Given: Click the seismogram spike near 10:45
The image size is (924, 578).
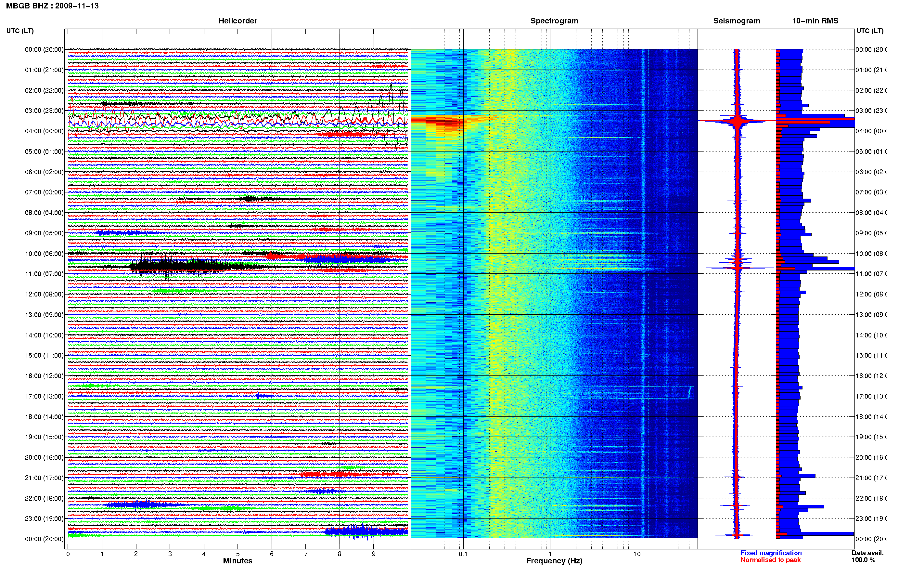Looking at the screenshot, I should click(x=737, y=268).
